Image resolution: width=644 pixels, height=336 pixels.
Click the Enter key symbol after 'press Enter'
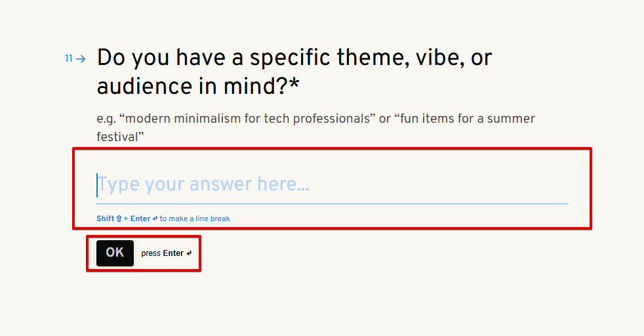(x=190, y=253)
